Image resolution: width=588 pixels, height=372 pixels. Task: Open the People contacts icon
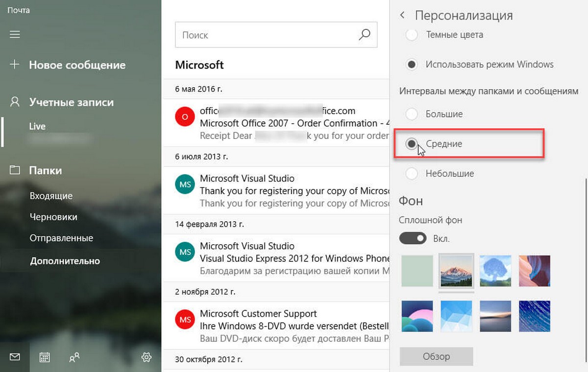tap(74, 357)
